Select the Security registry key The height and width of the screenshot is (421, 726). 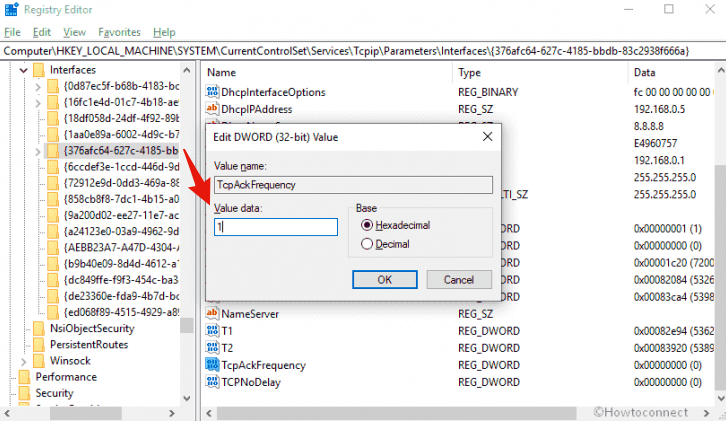54,393
